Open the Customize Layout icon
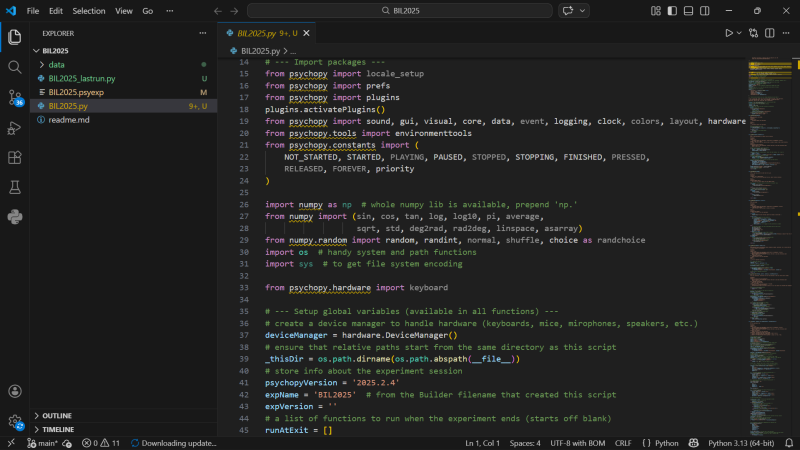Image resolution: width=800 pixels, height=450 pixels. (x=656, y=11)
